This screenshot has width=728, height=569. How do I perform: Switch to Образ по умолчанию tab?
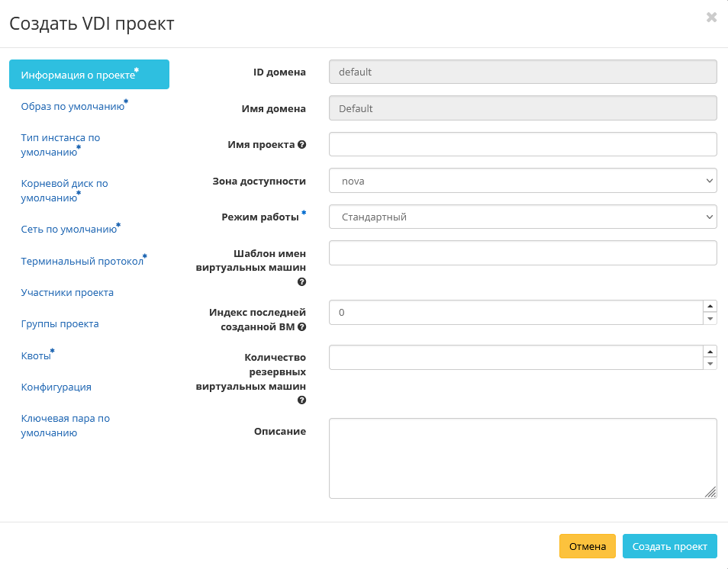coord(72,107)
